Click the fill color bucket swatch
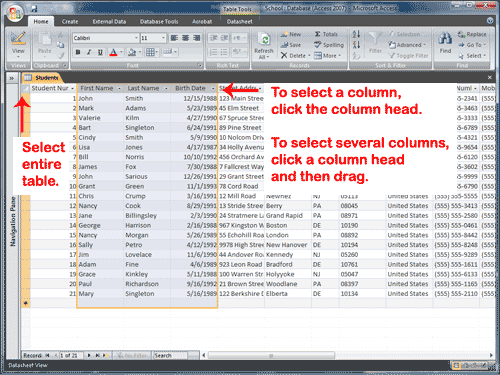Viewport: 500px width, 375px height. click(132, 52)
